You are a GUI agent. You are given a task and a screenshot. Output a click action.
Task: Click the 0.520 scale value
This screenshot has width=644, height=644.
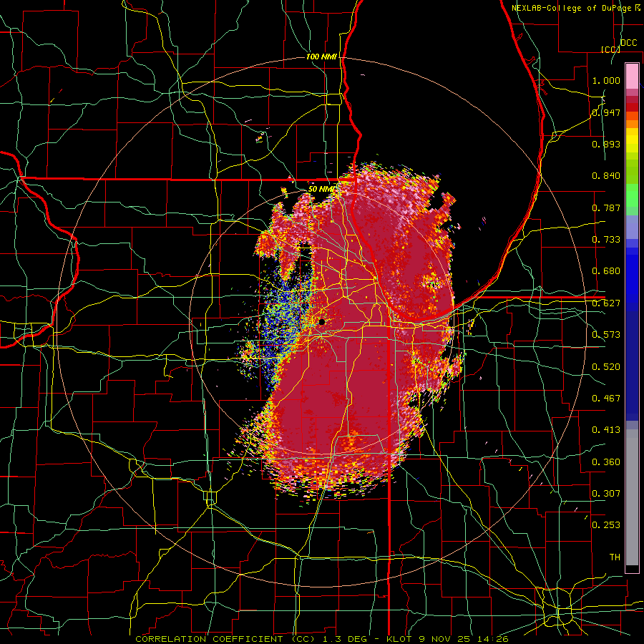tap(606, 367)
